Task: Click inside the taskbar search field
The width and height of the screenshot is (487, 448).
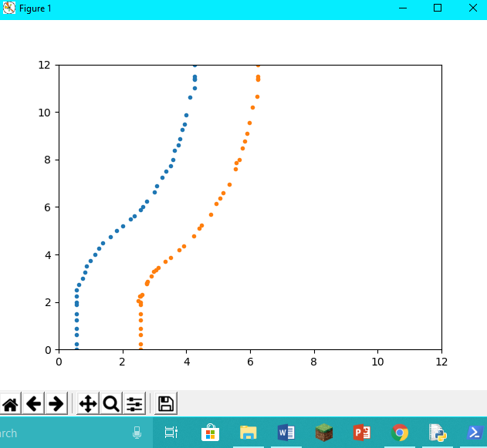Action: click(x=62, y=433)
